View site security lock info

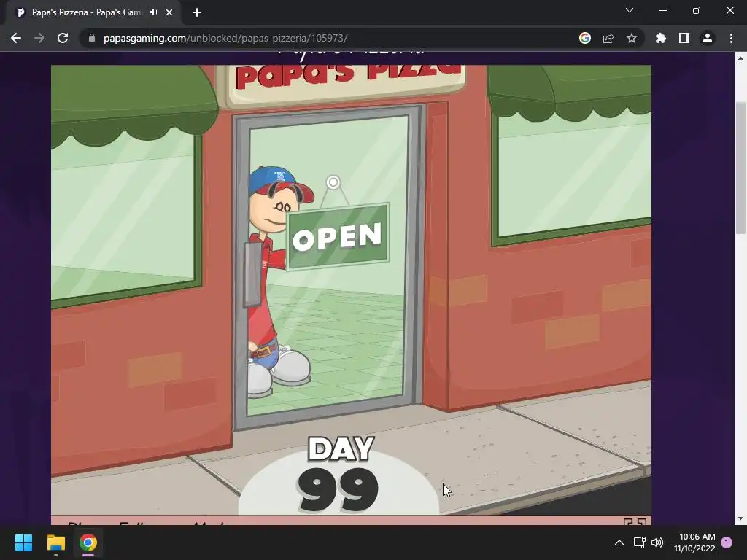[x=92, y=38]
